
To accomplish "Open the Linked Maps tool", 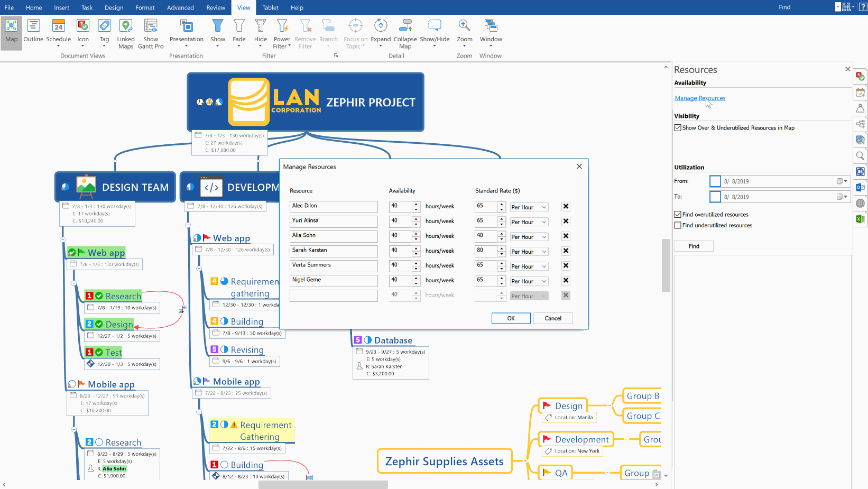I will (126, 31).
